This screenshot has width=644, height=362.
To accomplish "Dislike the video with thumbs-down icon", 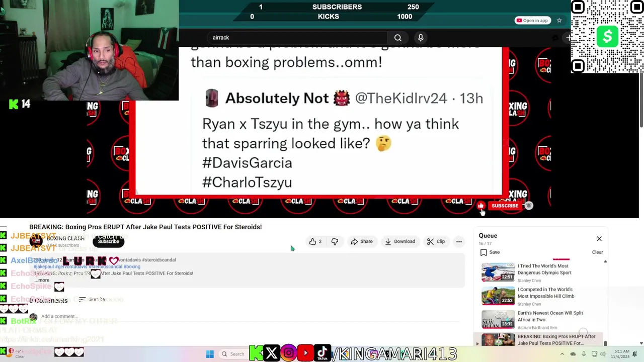I will (335, 242).
